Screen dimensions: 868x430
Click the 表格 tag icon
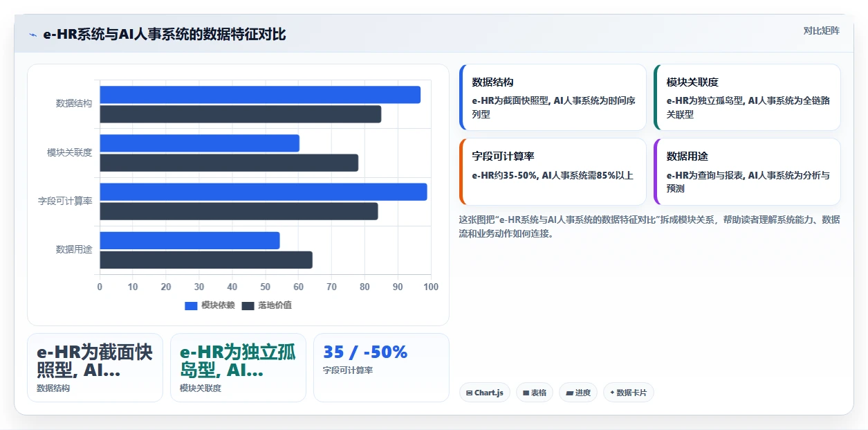(x=526, y=393)
